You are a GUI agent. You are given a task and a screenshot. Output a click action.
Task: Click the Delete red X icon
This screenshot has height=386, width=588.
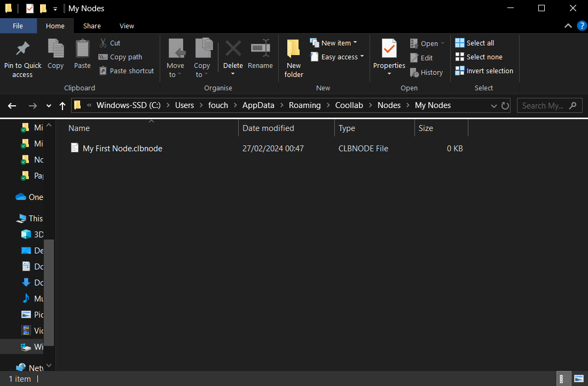[x=233, y=49]
